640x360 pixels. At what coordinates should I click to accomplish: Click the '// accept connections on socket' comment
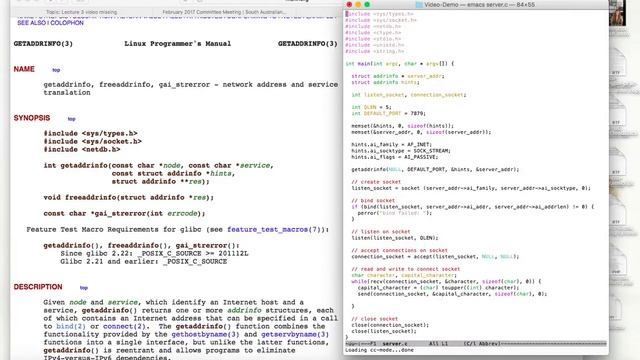click(x=400, y=250)
